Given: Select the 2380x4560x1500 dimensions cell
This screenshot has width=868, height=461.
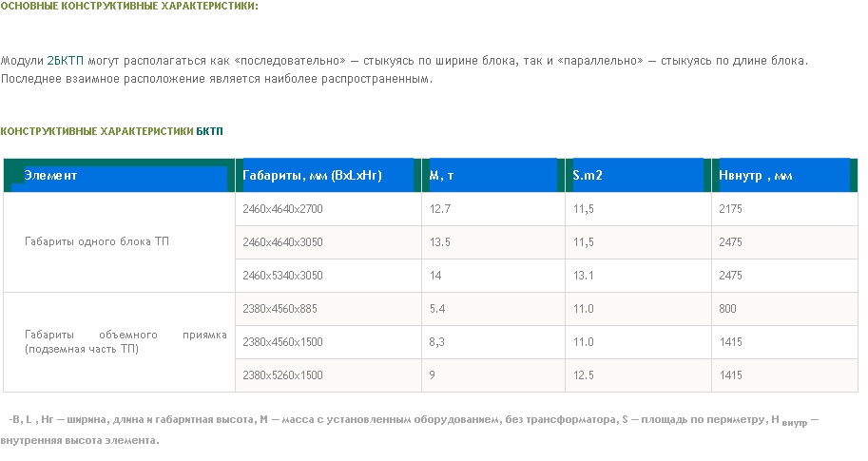Looking at the screenshot, I should click(x=283, y=342).
